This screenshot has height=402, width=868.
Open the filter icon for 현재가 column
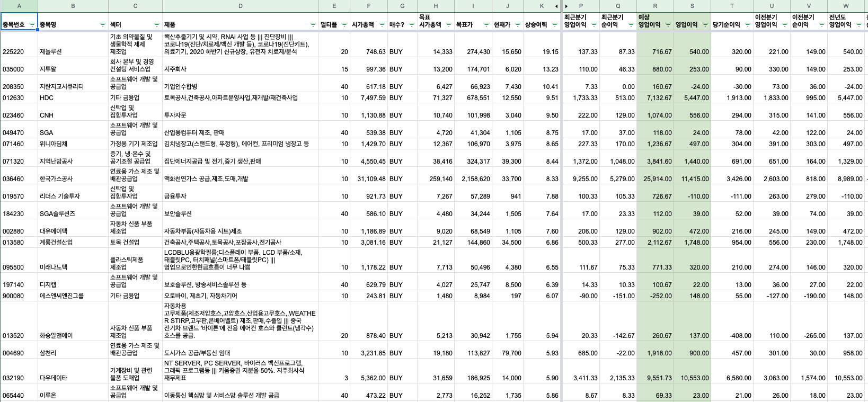coord(518,25)
